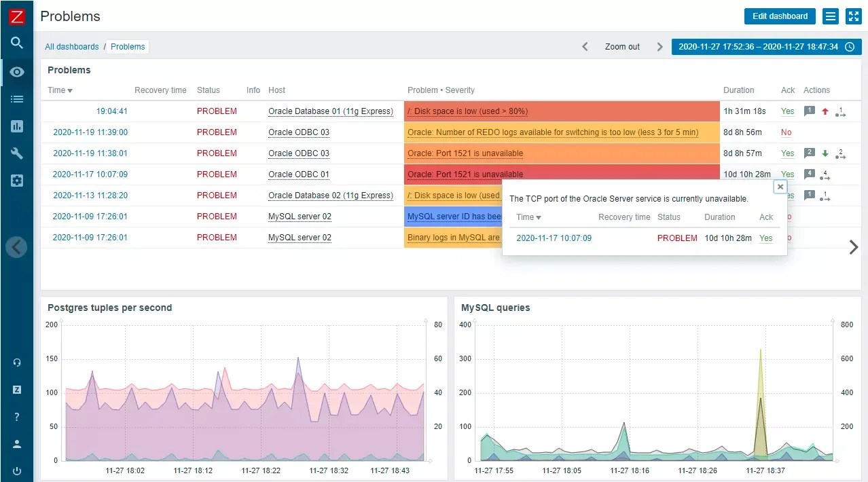Click the fullscreen toggle icon in the top corner

[x=853, y=16]
